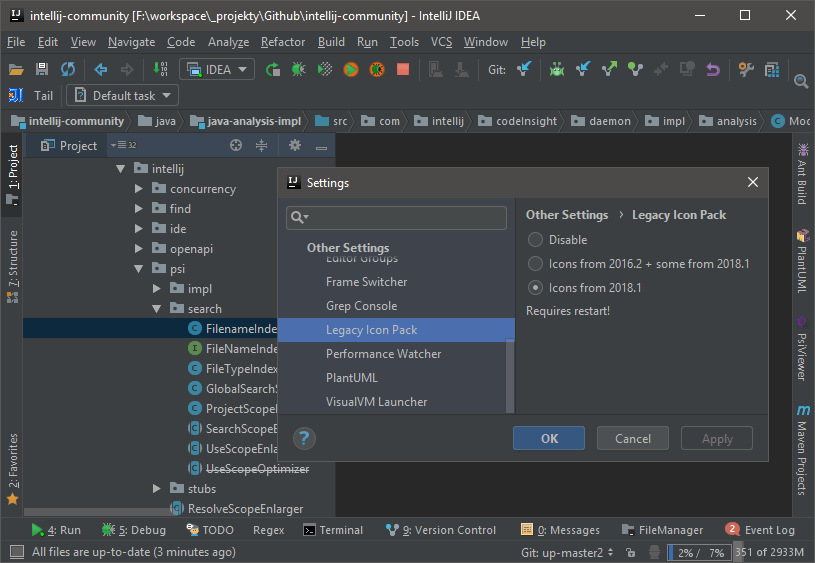Viewport: 815px width, 563px height.
Task: Open the Default task dropdown
Action: click(x=123, y=95)
